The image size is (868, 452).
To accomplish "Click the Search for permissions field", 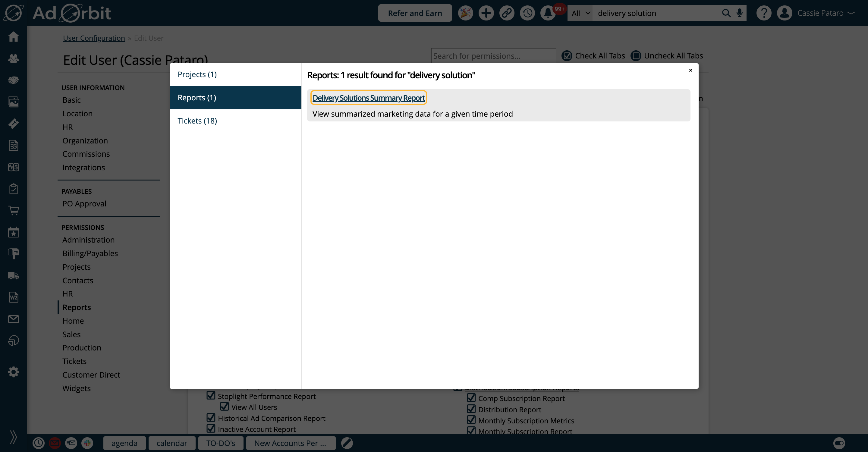I will point(493,55).
